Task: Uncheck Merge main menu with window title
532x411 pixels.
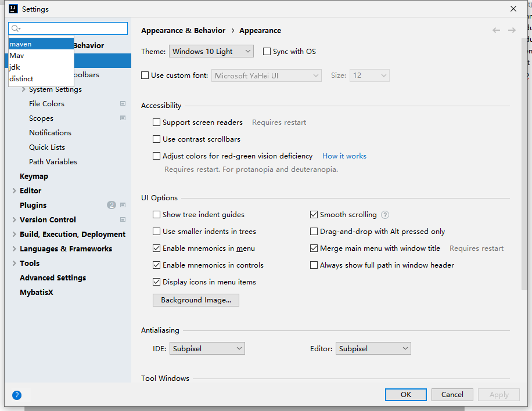Action: point(314,248)
